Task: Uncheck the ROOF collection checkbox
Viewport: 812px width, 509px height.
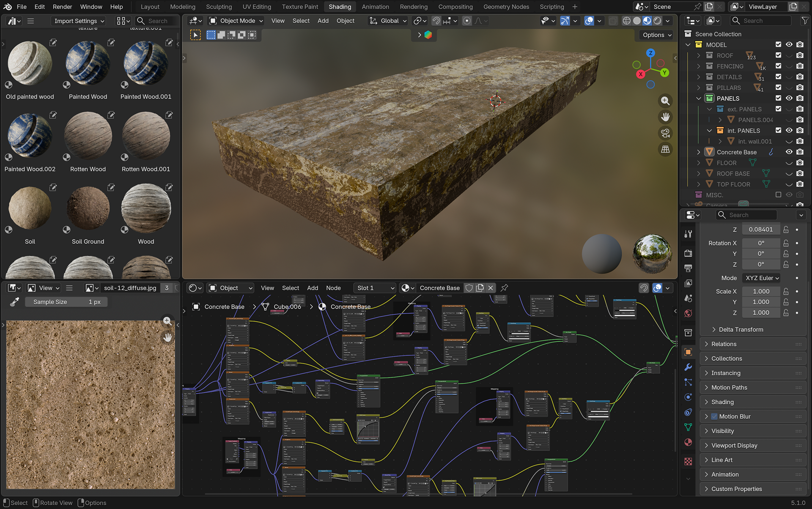Action: pyautogui.click(x=778, y=55)
